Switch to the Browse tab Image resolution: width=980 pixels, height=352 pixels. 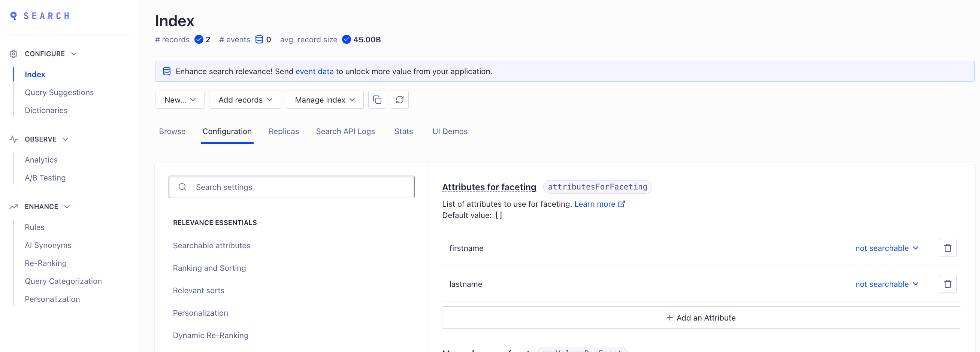click(x=172, y=131)
